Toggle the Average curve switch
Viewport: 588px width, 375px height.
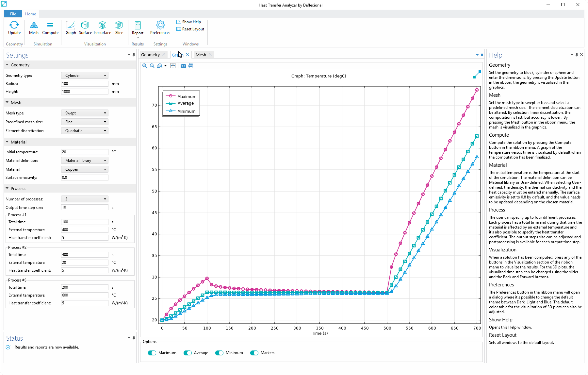pyautogui.click(x=188, y=353)
